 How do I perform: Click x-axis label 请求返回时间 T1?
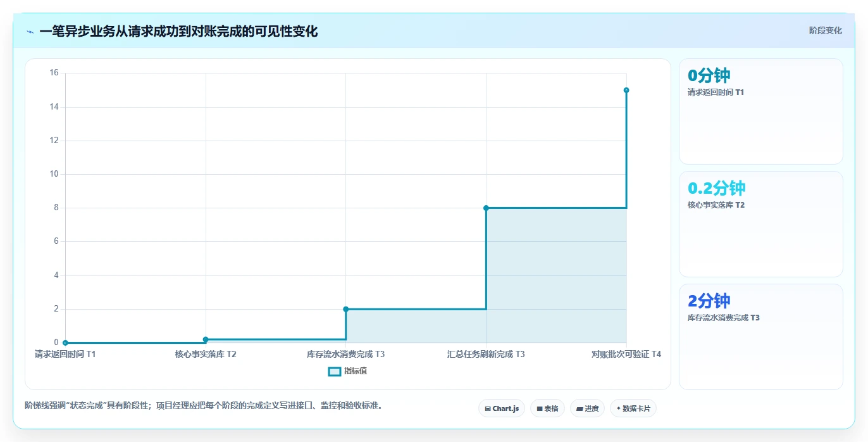click(x=65, y=354)
